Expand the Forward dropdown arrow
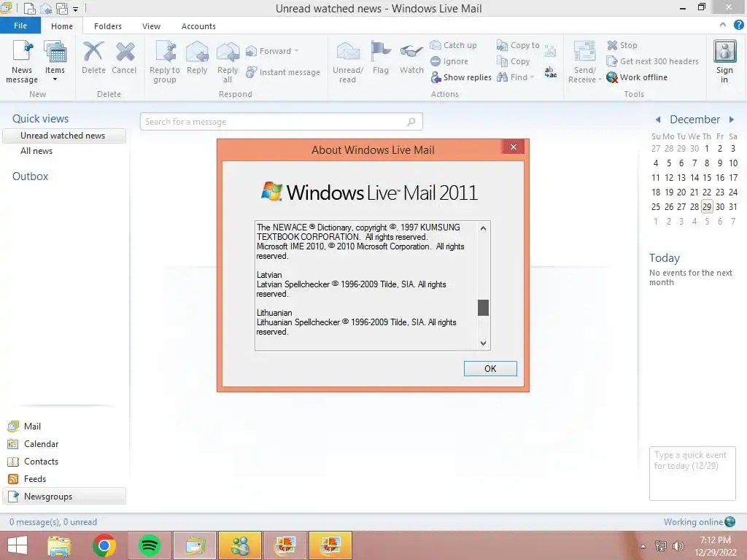Viewport: 747px width, 560px height. click(x=297, y=51)
